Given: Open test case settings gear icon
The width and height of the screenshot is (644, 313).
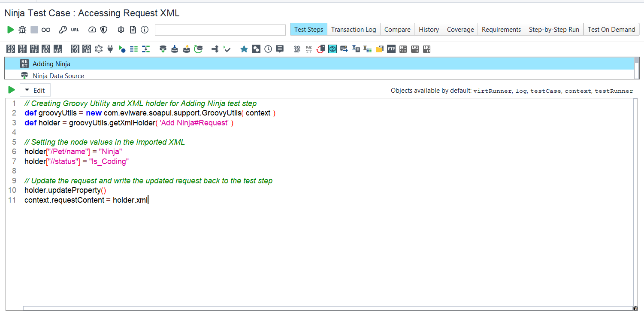Looking at the screenshot, I should 121,30.
